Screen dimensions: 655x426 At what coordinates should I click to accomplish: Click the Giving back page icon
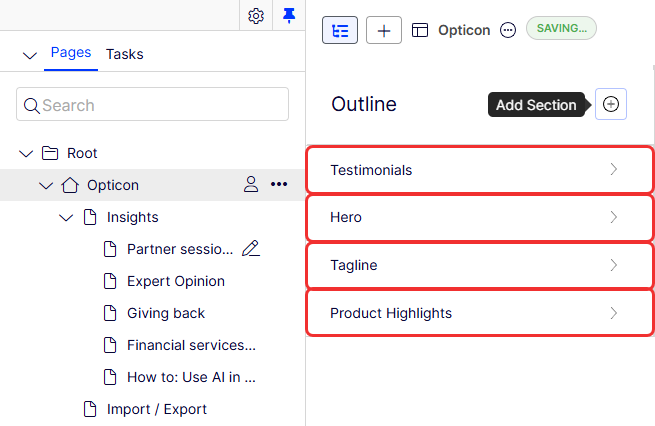(x=110, y=313)
